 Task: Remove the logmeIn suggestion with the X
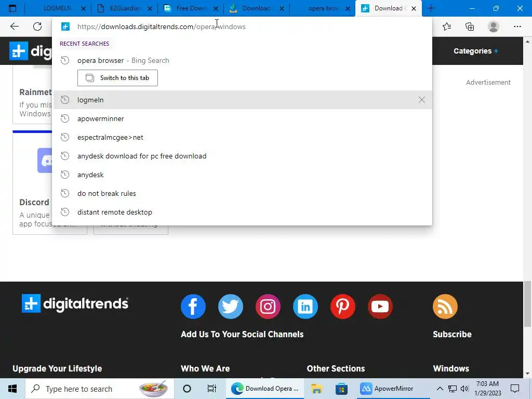421,100
